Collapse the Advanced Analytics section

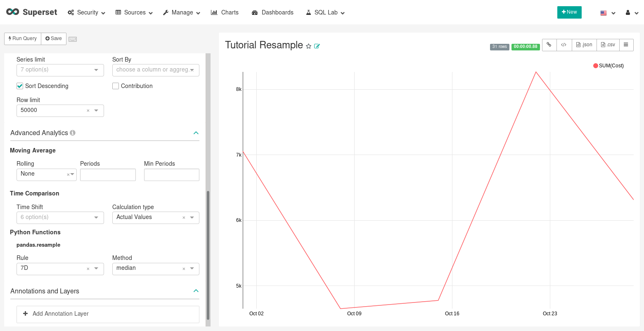[x=196, y=133]
